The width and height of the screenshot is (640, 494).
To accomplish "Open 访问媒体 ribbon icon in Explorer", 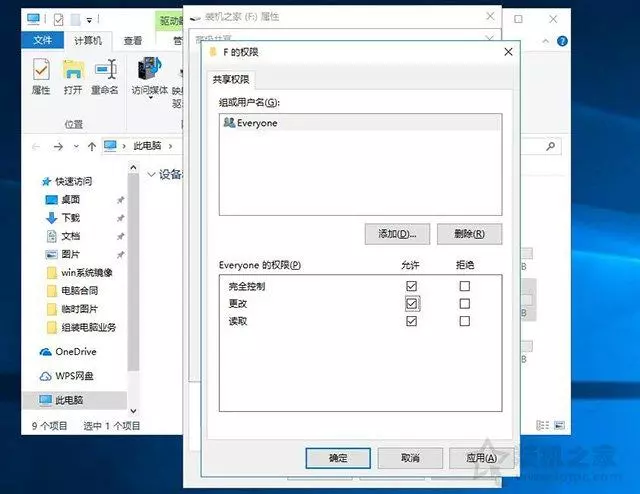I will pos(150,78).
